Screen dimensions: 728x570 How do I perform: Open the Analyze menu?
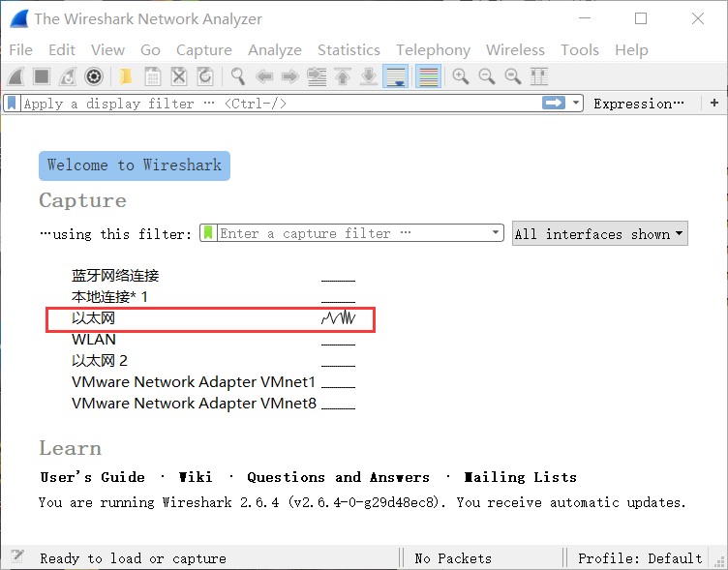(275, 49)
